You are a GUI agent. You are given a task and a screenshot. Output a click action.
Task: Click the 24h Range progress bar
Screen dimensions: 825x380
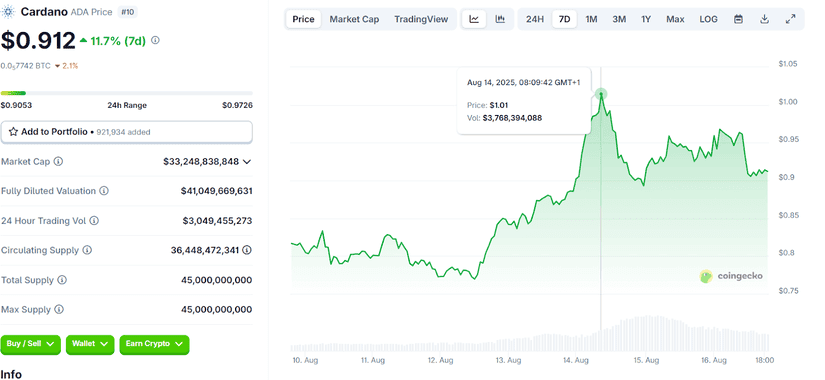click(x=126, y=93)
